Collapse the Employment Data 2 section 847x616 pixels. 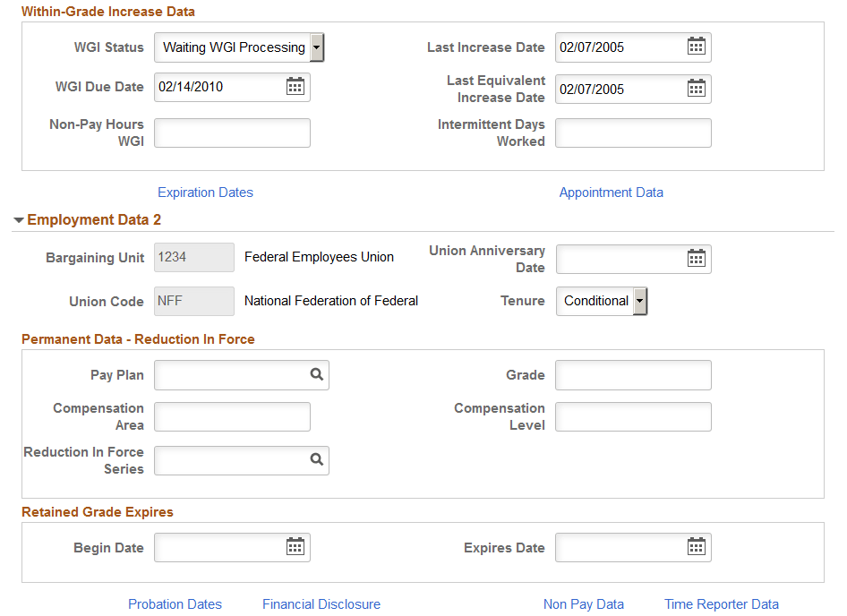tap(19, 219)
